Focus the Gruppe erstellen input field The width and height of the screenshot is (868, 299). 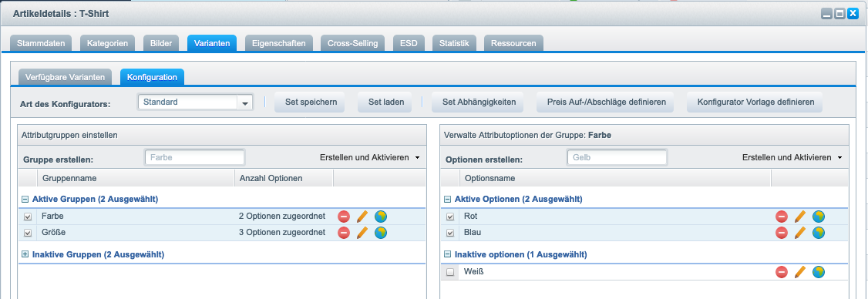tap(194, 157)
